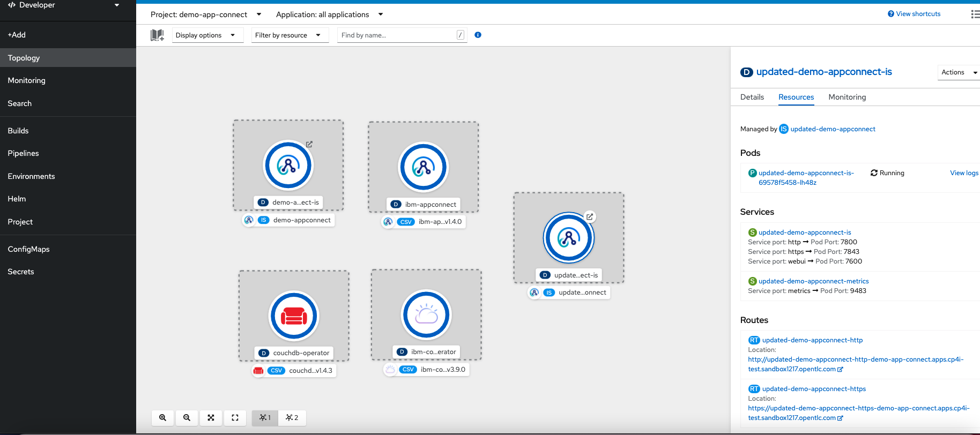Fit topology to screen
980x435 pixels.
211,418
